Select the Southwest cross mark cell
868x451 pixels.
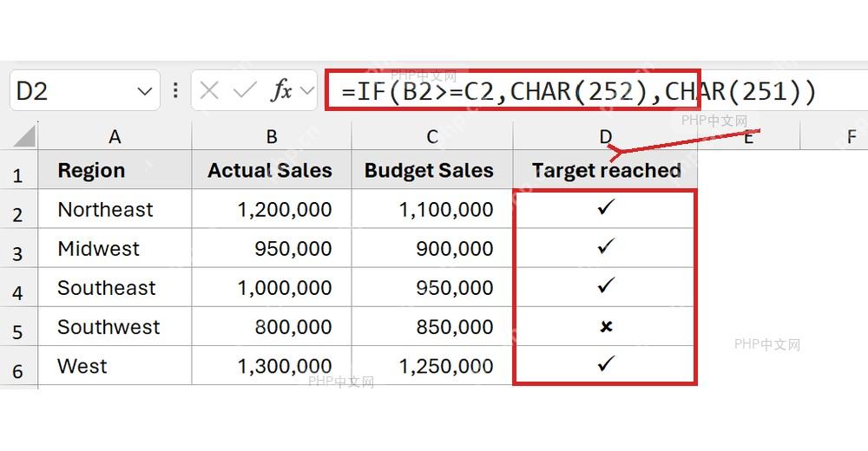pyautogui.click(x=605, y=326)
